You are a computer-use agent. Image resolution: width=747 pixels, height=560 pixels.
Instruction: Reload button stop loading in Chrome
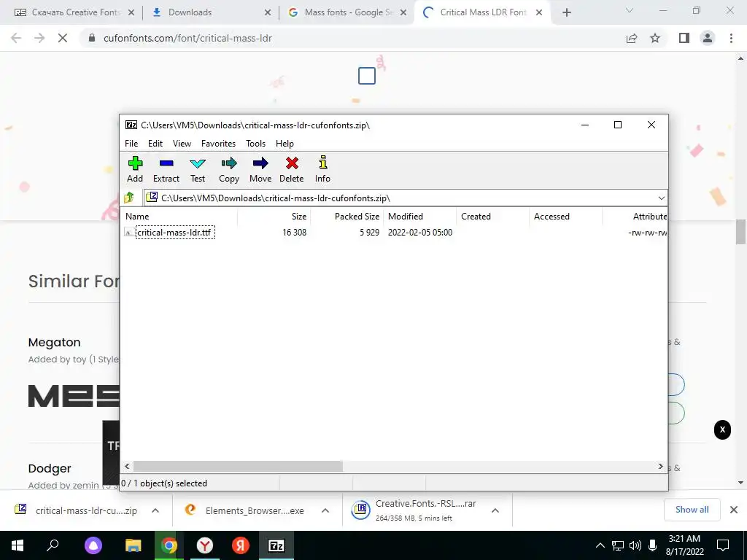click(x=63, y=38)
